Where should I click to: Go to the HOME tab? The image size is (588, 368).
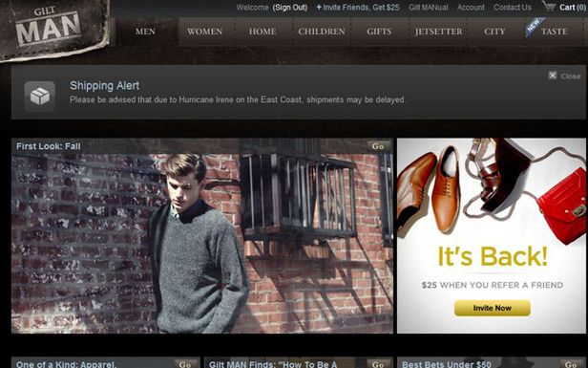(x=262, y=32)
